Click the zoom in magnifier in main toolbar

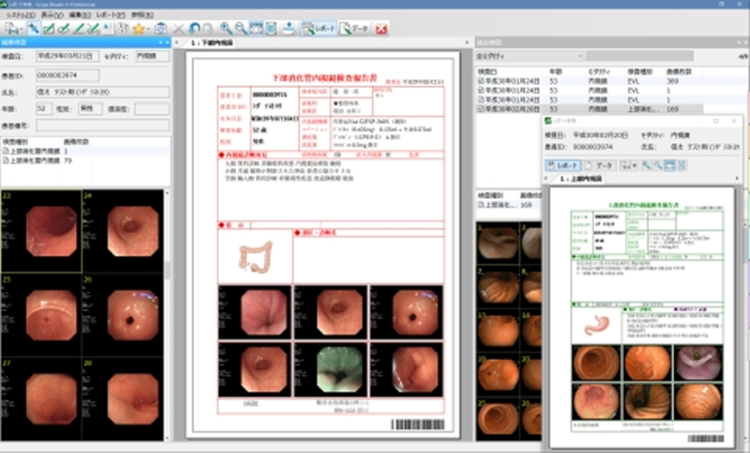(226, 29)
